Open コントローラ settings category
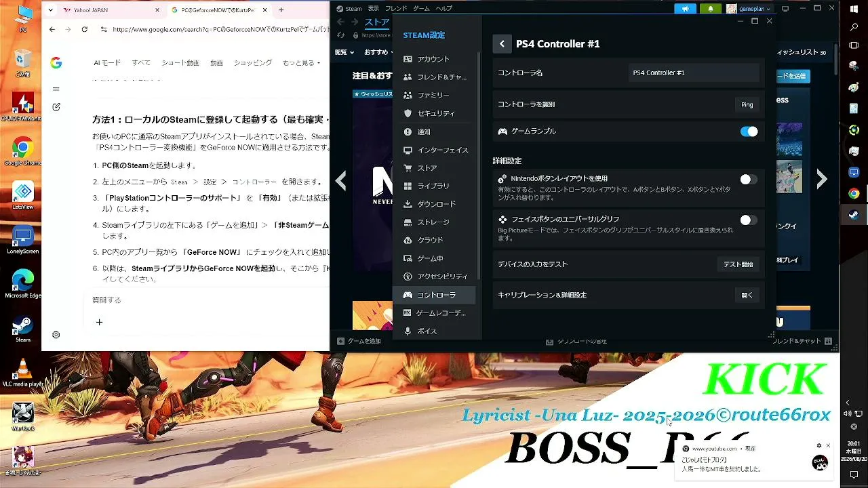Screen dimensions: 868x488 (x=434, y=295)
